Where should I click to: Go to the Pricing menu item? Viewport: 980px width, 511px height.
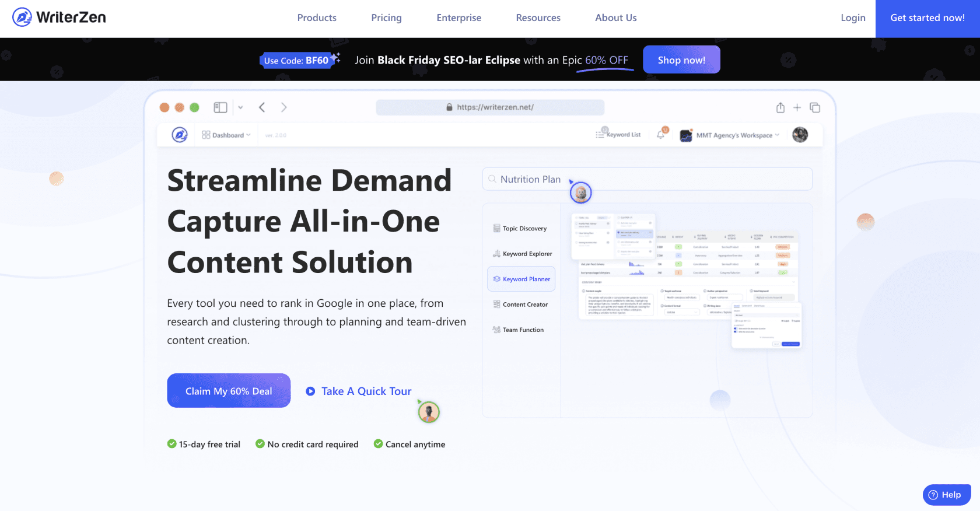[386, 17]
